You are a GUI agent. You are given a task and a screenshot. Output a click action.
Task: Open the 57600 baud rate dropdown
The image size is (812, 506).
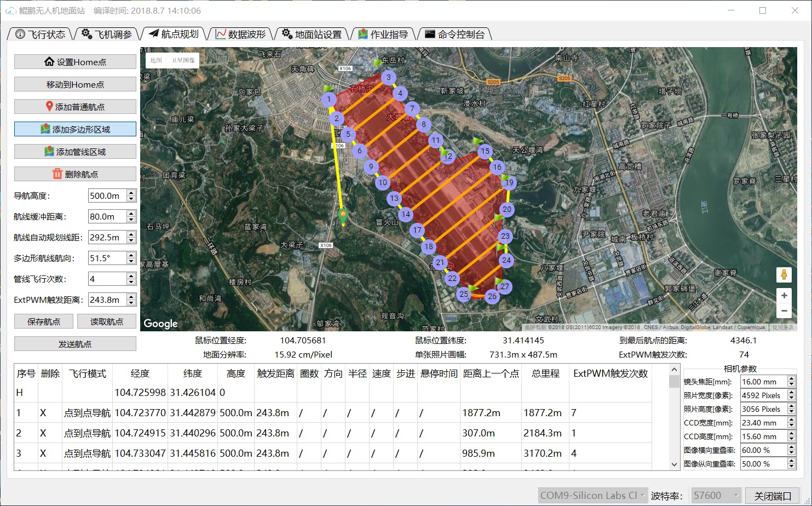pyautogui.click(x=716, y=496)
